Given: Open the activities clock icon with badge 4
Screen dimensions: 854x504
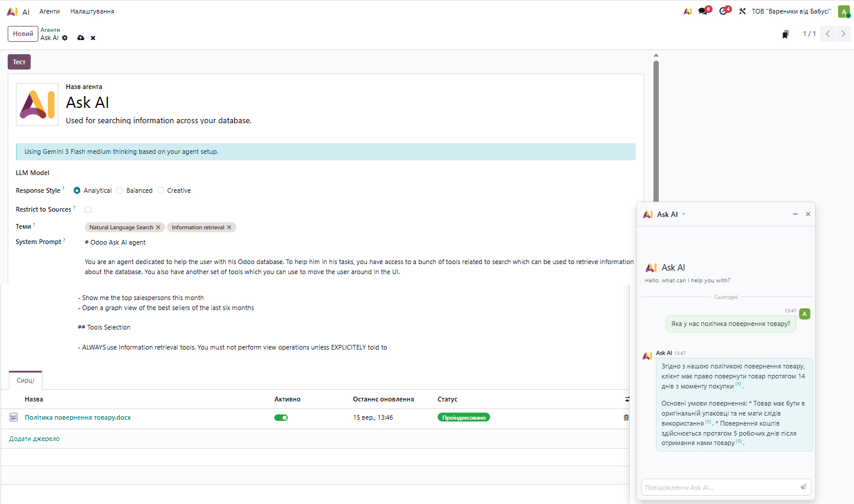Looking at the screenshot, I should coord(725,11).
